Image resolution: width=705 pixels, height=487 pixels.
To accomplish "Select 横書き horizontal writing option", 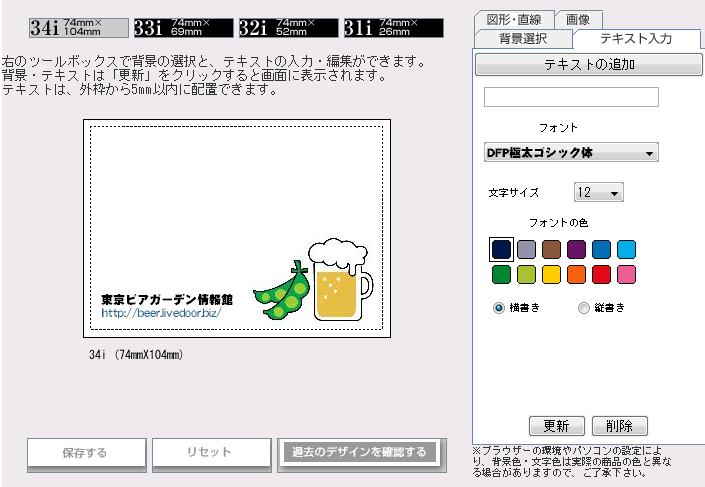I will [x=499, y=308].
